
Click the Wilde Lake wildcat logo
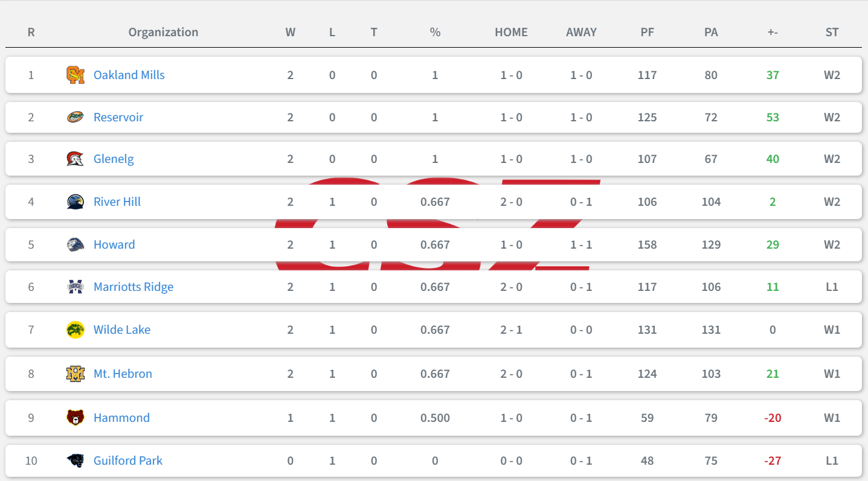(76, 330)
